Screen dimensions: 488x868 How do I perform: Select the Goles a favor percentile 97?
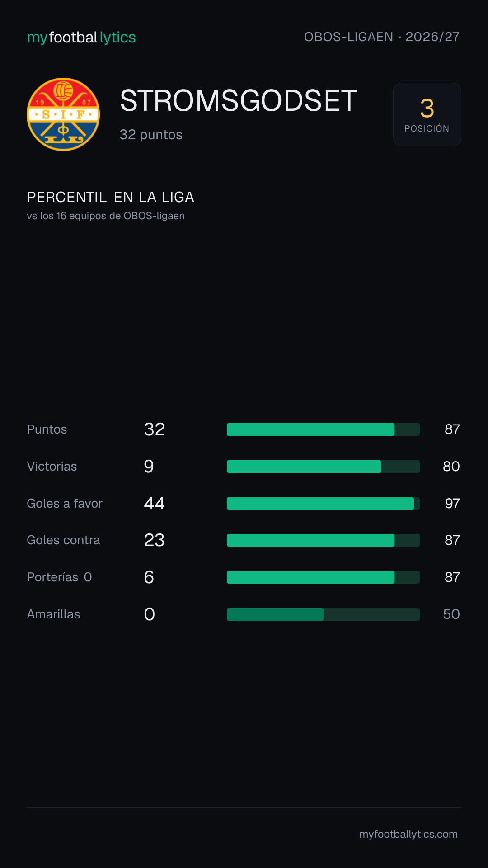(x=452, y=504)
